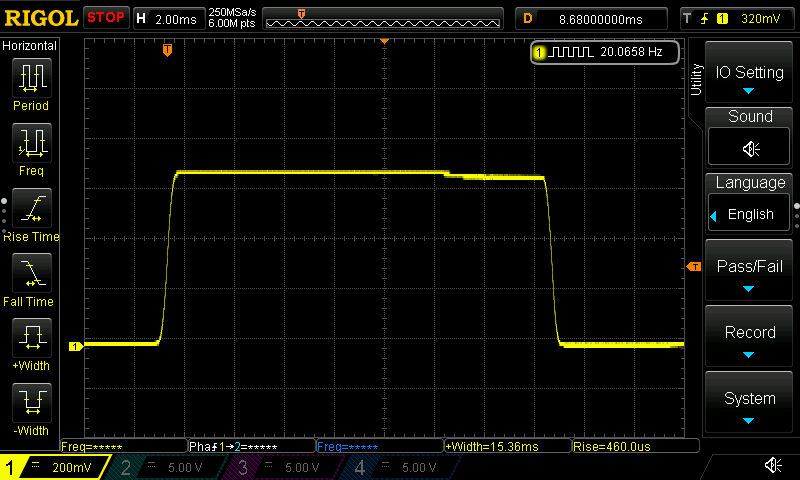The height and width of the screenshot is (480, 800).
Task: Click the +Width=15.36ms measurement result
Action: pyautogui.click(x=506, y=446)
